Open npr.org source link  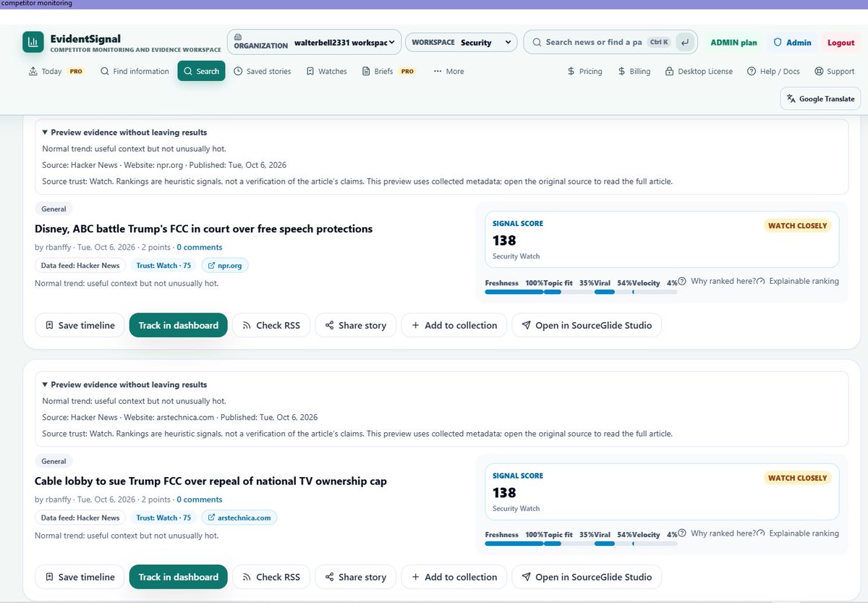click(x=224, y=266)
